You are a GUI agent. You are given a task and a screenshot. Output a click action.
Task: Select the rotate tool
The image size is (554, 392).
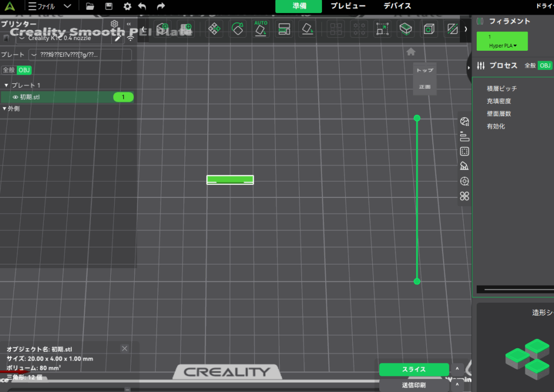(x=238, y=29)
